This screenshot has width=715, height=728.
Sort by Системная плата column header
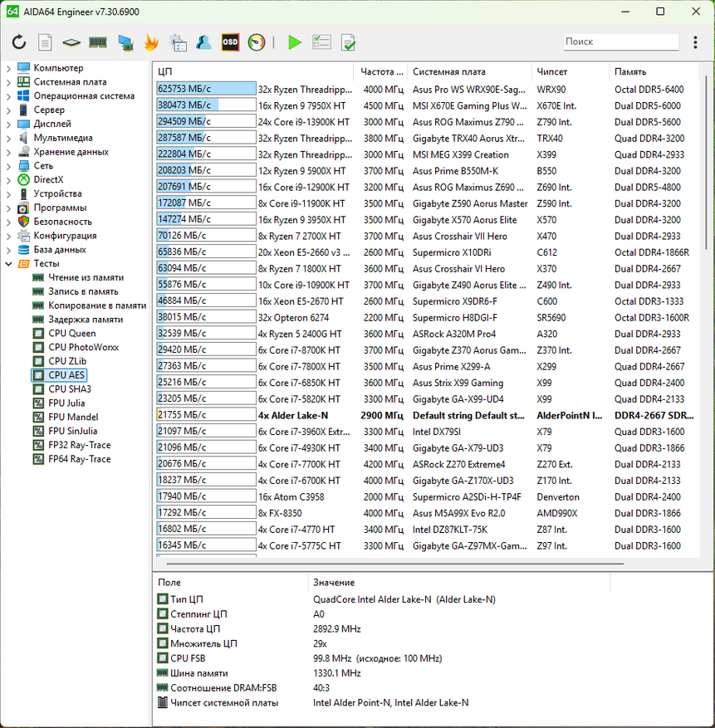[469, 71]
